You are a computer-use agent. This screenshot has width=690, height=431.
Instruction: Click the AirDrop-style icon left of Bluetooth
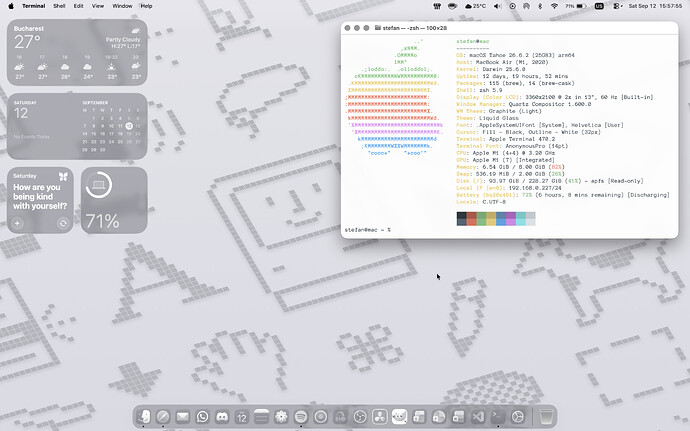point(526,6)
